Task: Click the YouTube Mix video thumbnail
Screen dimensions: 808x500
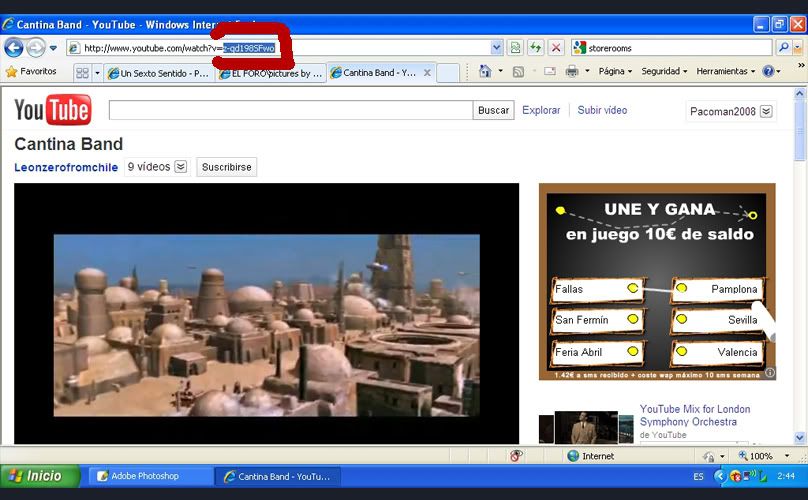Action: 586,427
